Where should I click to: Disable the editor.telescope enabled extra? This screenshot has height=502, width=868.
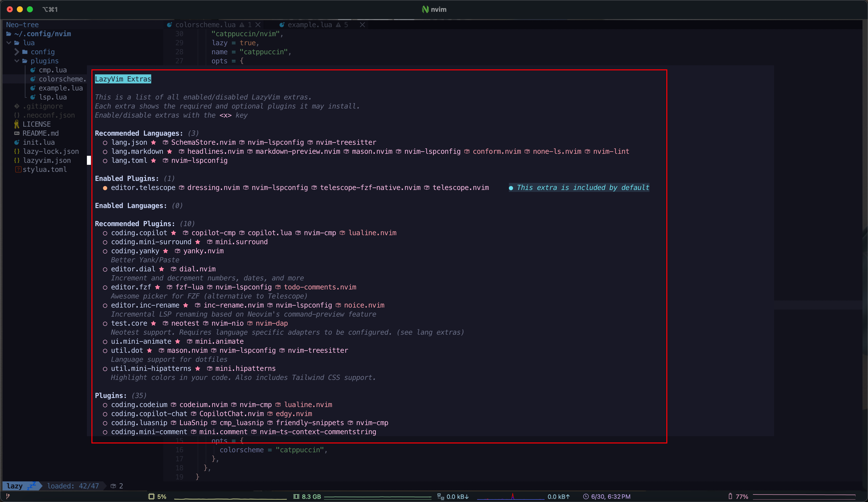pyautogui.click(x=105, y=188)
